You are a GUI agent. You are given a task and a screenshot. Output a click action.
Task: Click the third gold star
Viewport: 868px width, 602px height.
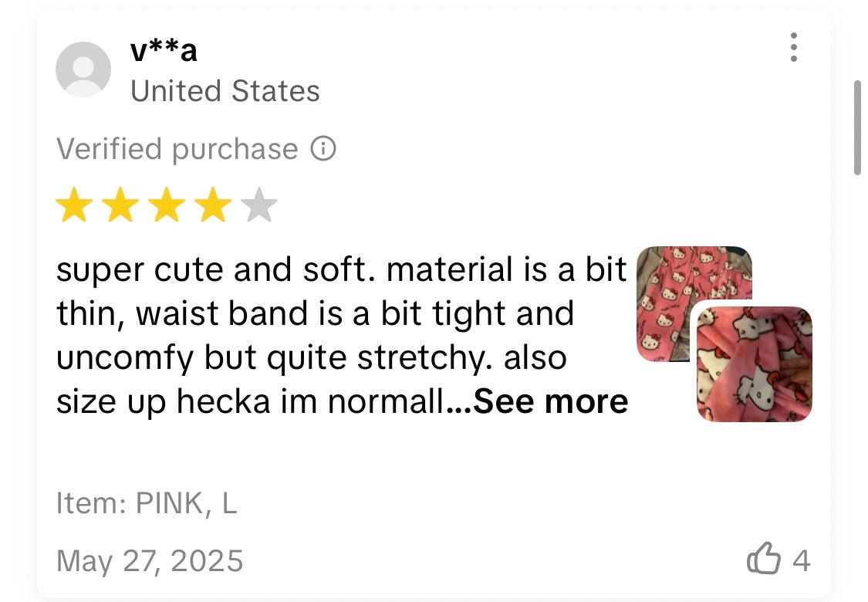(x=166, y=204)
